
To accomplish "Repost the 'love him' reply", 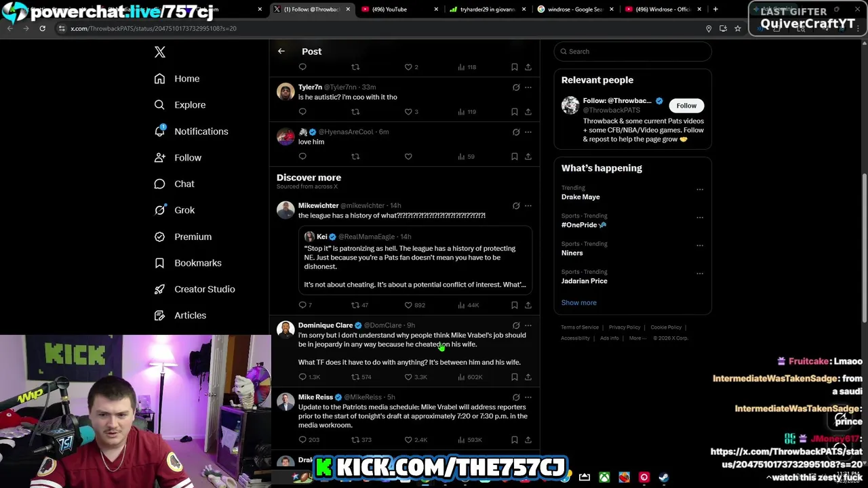I will click(355, 157).
